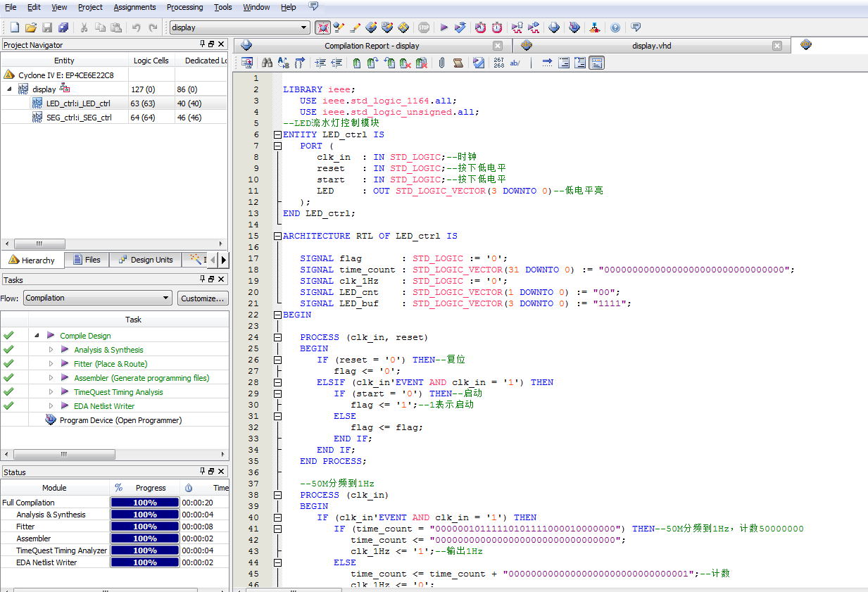Click the Toggle Bookmark icon
868x592 pixels.
tap(356, 63)
